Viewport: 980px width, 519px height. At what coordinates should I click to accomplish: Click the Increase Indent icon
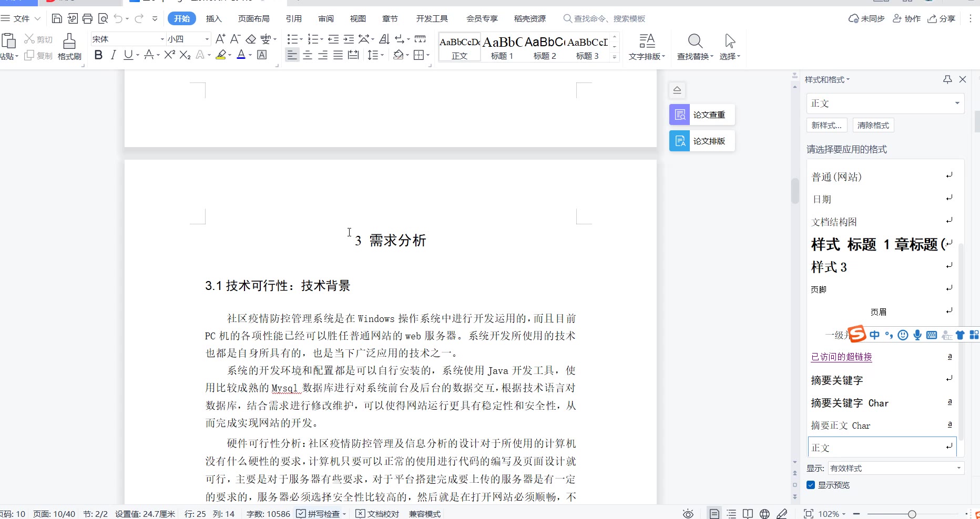tap(349, 39)
